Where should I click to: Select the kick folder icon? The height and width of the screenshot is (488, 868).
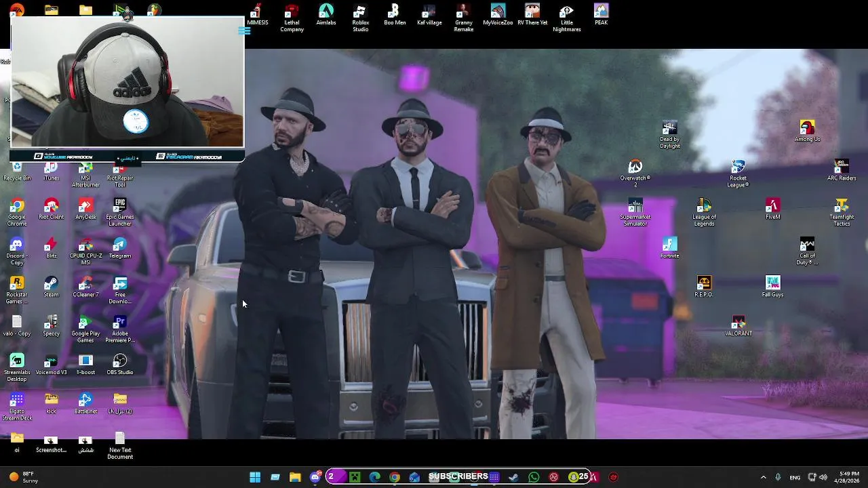click(52, 402)
